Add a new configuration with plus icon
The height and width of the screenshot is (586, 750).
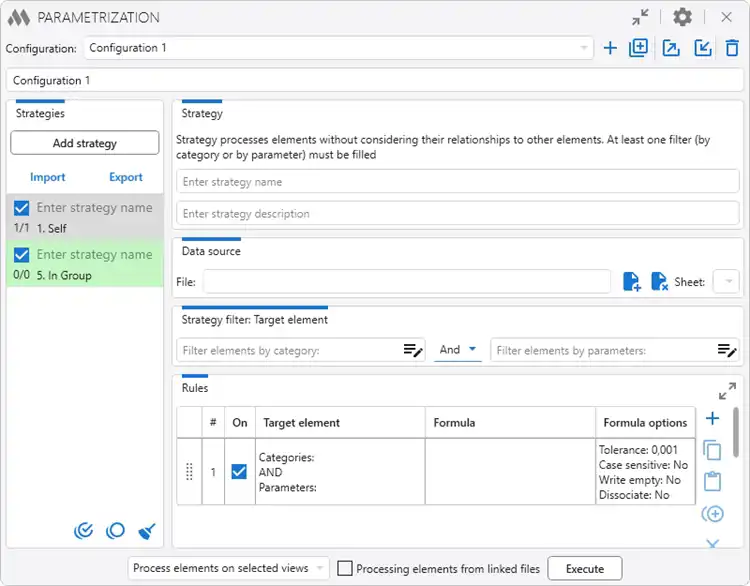pos(610,48)
